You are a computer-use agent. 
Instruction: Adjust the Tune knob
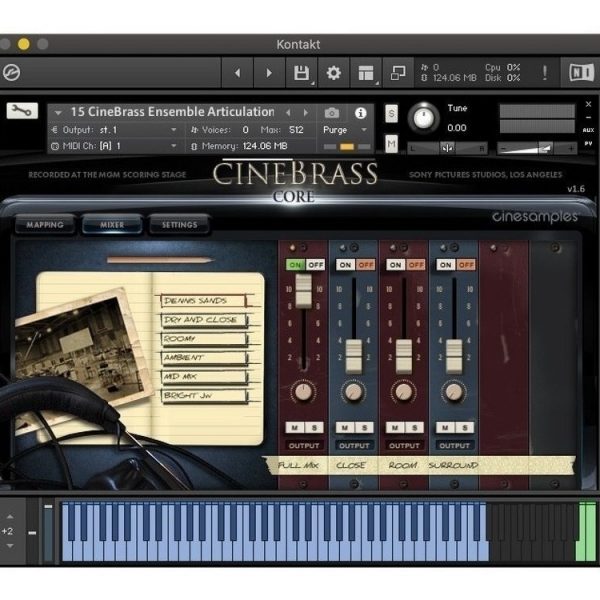pyautogui.click(x=423, y=118)
